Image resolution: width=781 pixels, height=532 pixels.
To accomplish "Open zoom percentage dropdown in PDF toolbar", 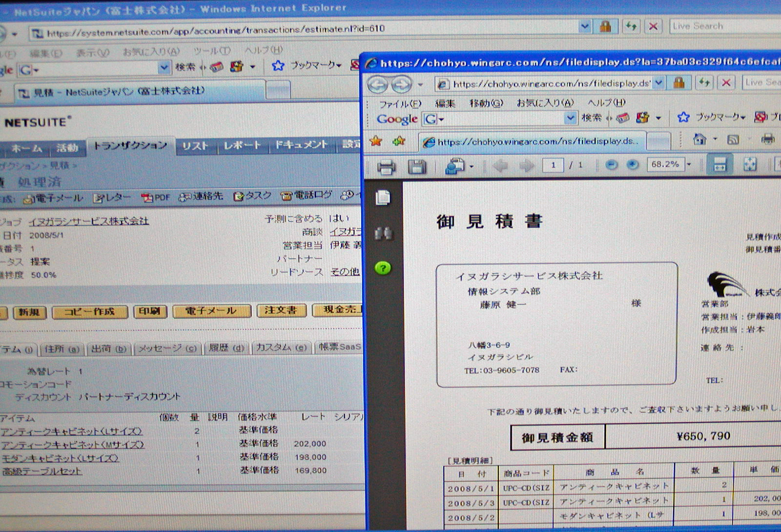I will click(689, 164).
